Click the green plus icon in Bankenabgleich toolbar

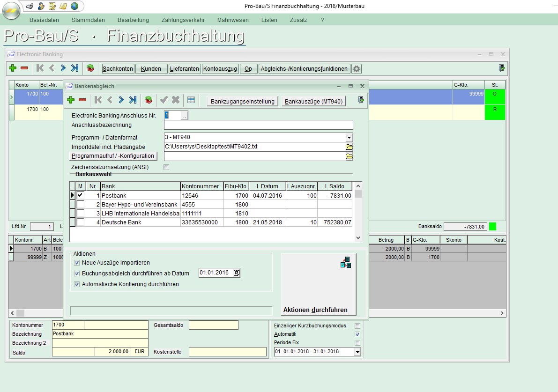pyautogui.click(x=71, y=100)
